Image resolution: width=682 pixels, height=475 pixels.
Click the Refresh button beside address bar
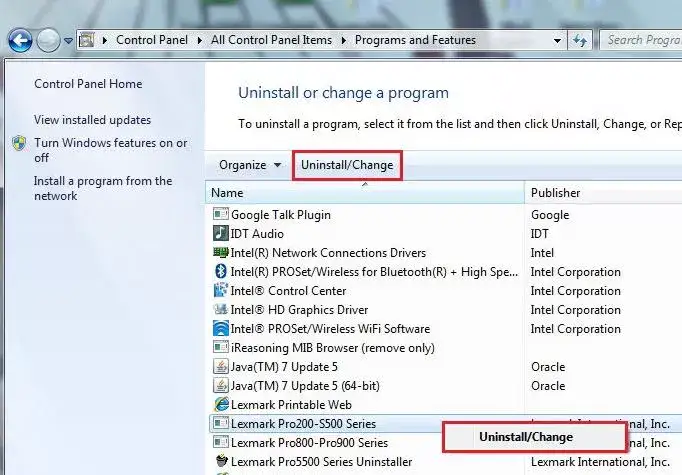(x=579, y=41)
